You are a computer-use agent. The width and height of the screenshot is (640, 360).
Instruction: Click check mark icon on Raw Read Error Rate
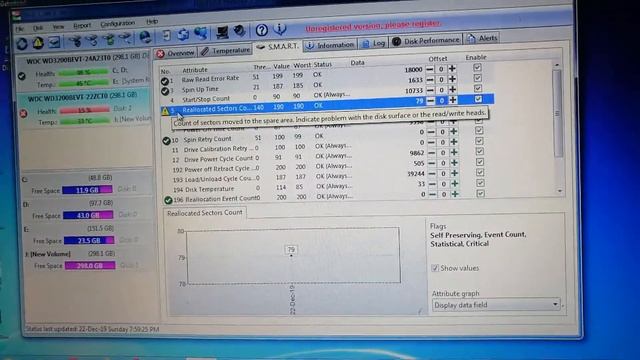click(164, 81)
